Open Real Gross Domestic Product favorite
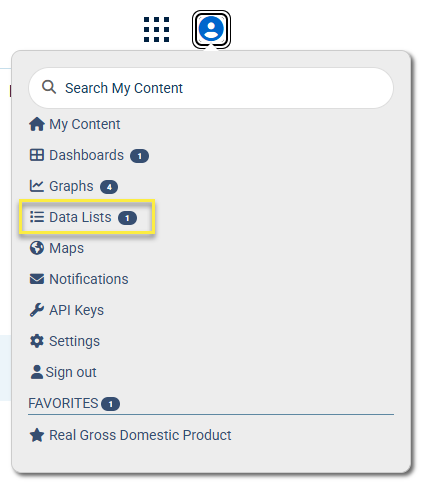This screenshot has width=428, height=490. 131,435
